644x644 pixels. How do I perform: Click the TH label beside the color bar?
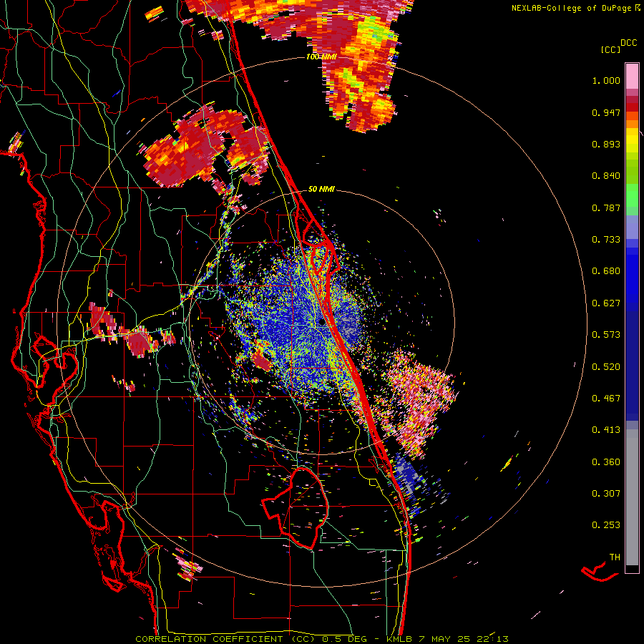tap(615, 557)
